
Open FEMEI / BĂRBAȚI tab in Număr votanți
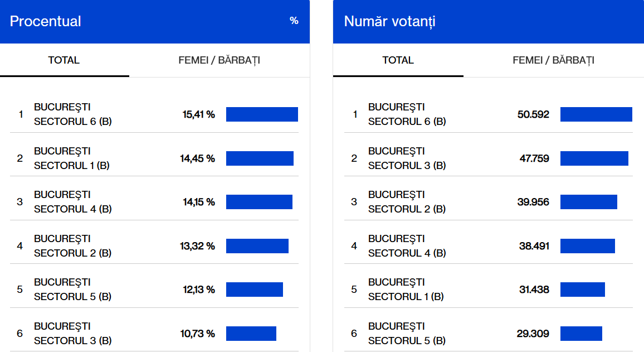[553, 60]
